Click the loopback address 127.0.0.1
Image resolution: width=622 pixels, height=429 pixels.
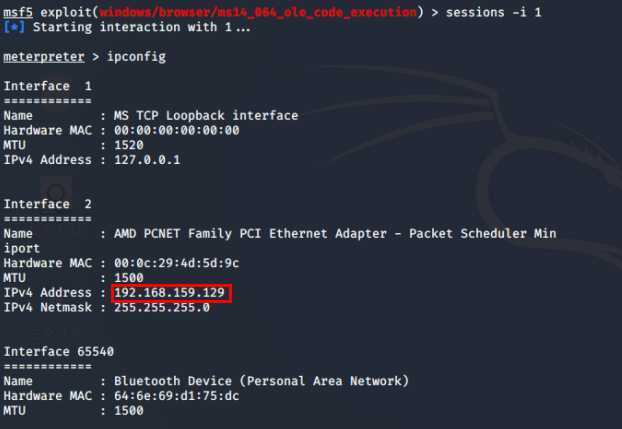148,158
